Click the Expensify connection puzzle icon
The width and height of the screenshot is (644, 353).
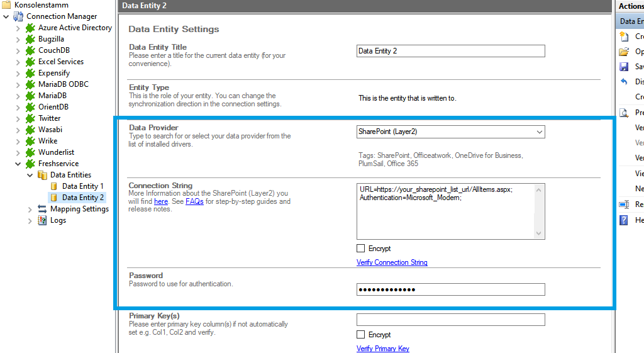pyautogui.click(x=30, y=73)
